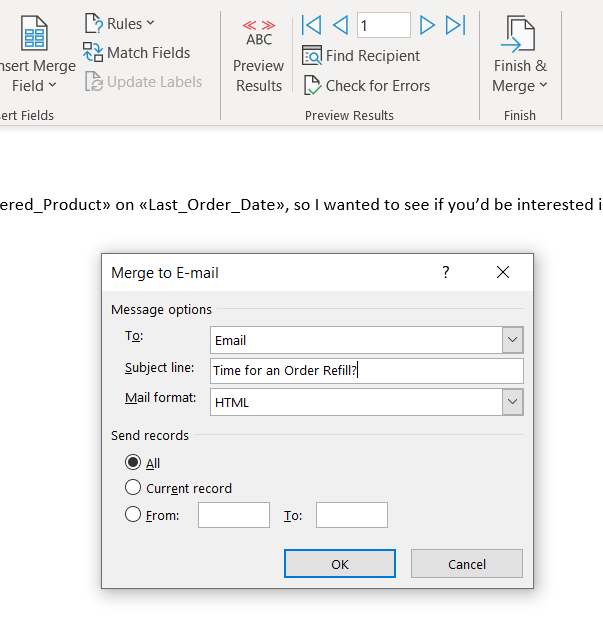Viewport: 603px width, 623px height.
Task: Click the Insert Merge Field icon
Action: pos(36,37)
